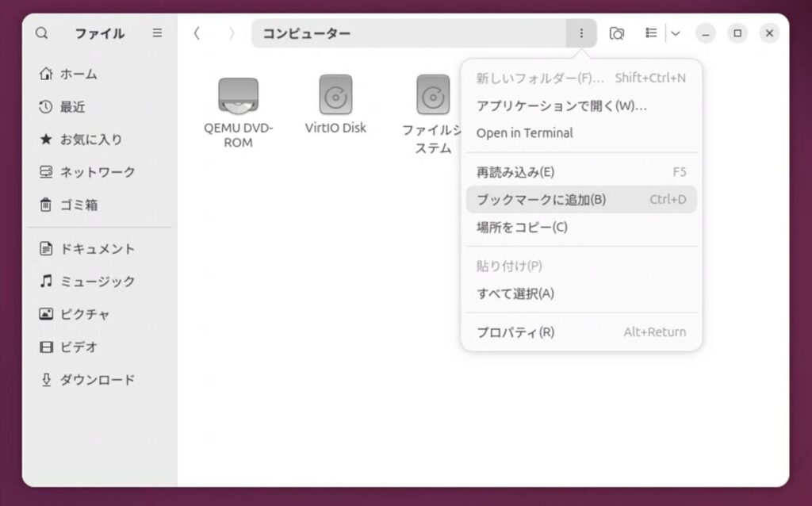The width and height of the screenshot is (812, 506).
Task: Select the VirtIO Disk icon
Action: click(335, 96)
